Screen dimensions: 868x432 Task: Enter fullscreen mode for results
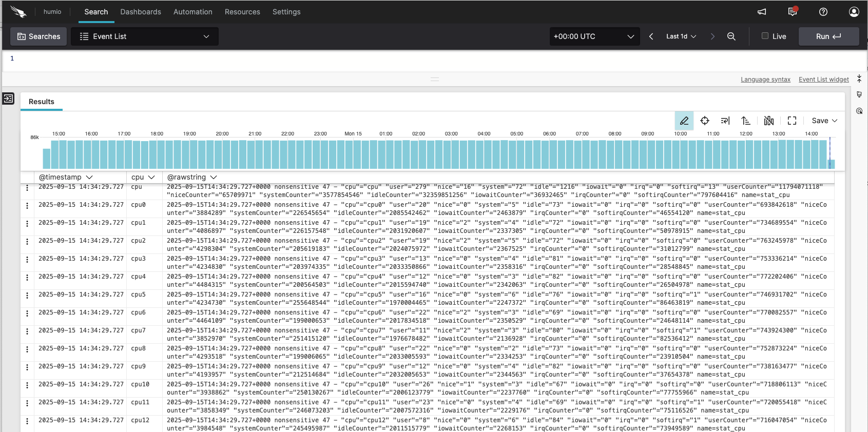[792, 121]
